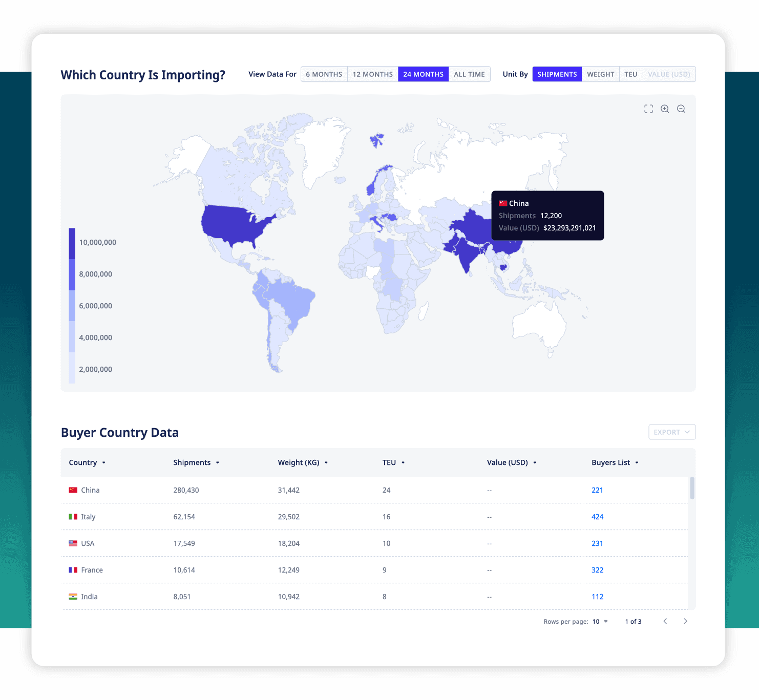The image size is (759, 700).
Task: Click the 8,000,000 legend label
Action: coord(95,274)
